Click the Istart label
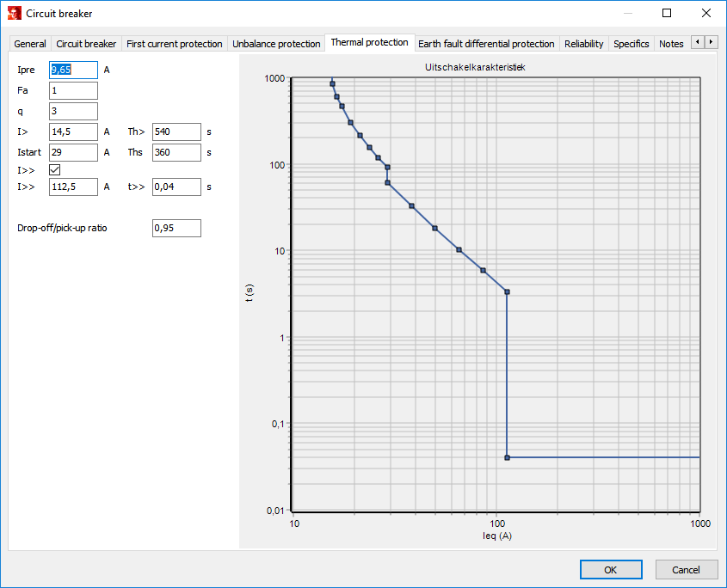The image size is (727, 588). click(29, 152)
